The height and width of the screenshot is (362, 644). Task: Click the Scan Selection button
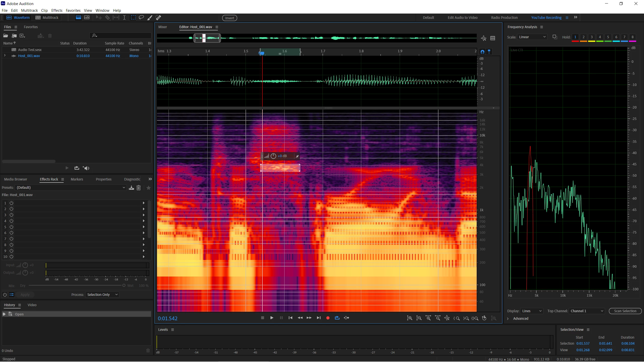(x=625, y=311)
